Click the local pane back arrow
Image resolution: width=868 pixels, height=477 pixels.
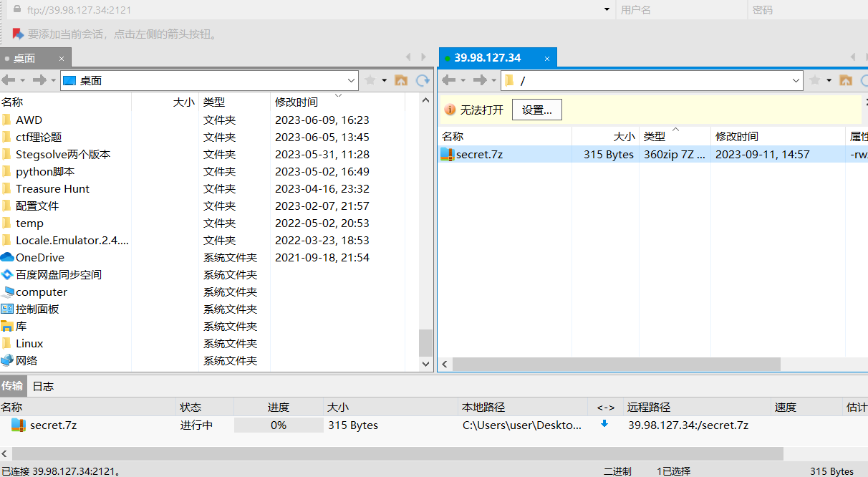pyautogui.click(x=9, y=80)
